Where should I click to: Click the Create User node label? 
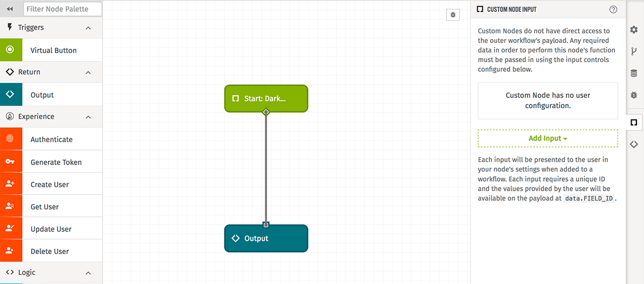click(50, 184)
